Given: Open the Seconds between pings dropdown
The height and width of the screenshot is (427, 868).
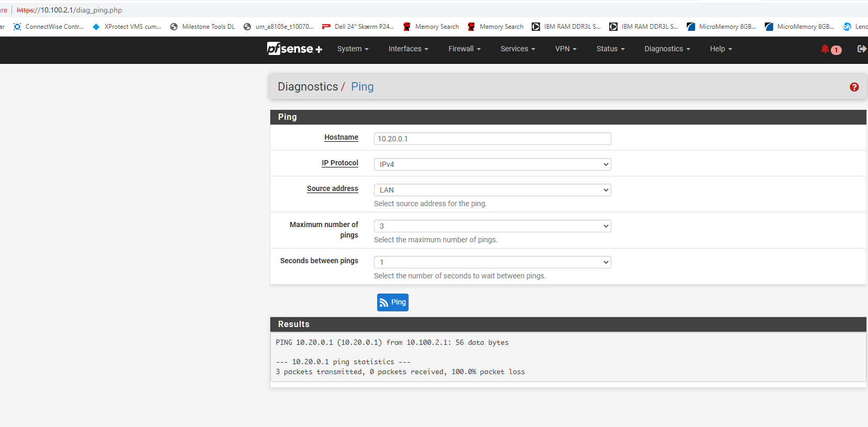Looking at the screenshot, I should pyautogui.click(x=492, y=262).
